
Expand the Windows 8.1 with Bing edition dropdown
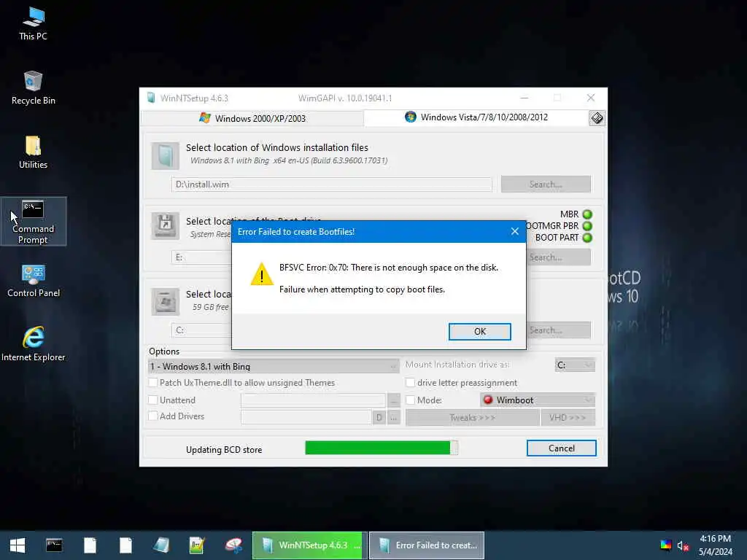[274, 366]
